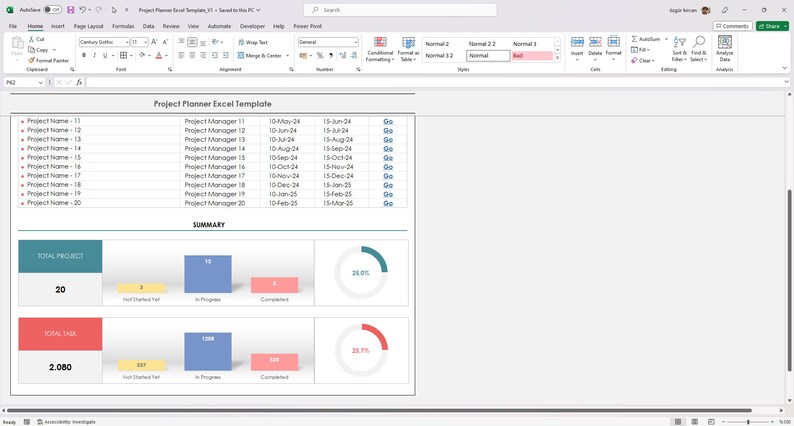Switch to the Data tab
This screenshot has width=794, height=426.
148,26
